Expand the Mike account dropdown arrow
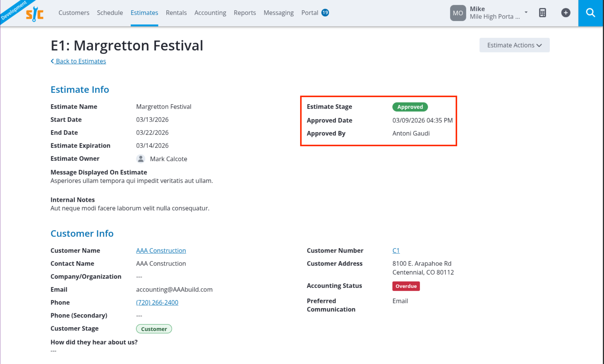Viewport: 604px width, 364px height. click(x=526, y=12)
